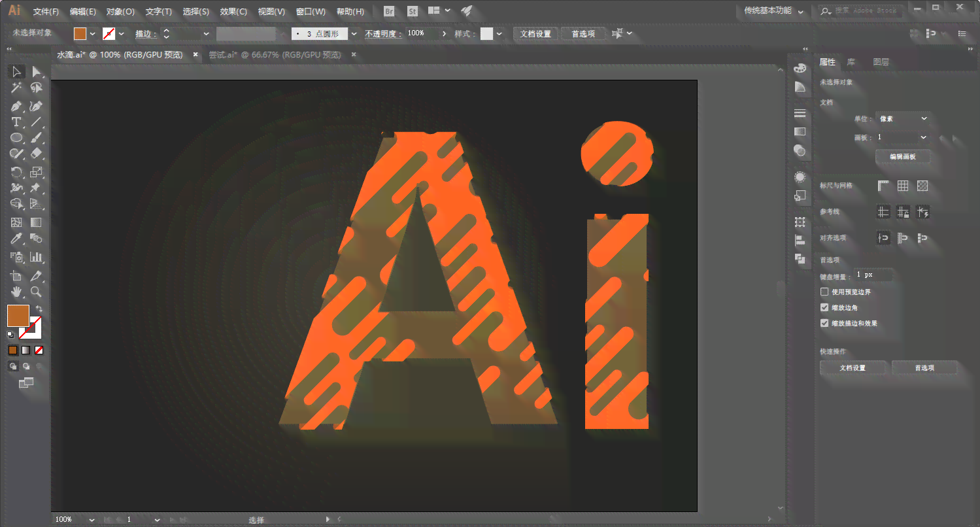
Task: Select the Column Graph tool
Action: click(37, 257)
